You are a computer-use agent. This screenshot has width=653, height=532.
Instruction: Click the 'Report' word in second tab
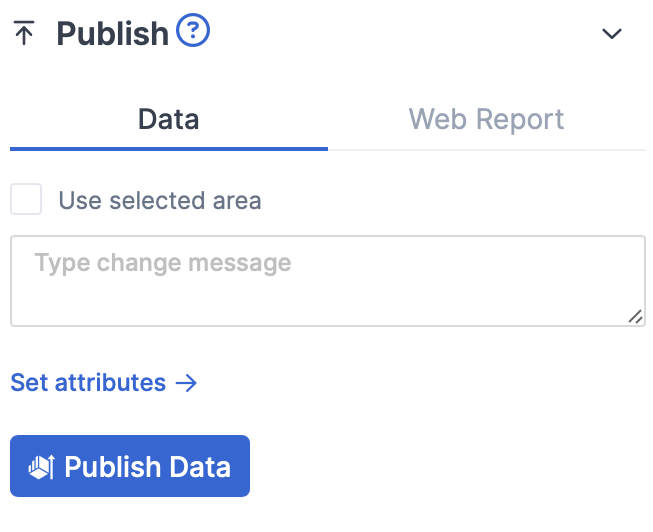click(x=520, y=120)
